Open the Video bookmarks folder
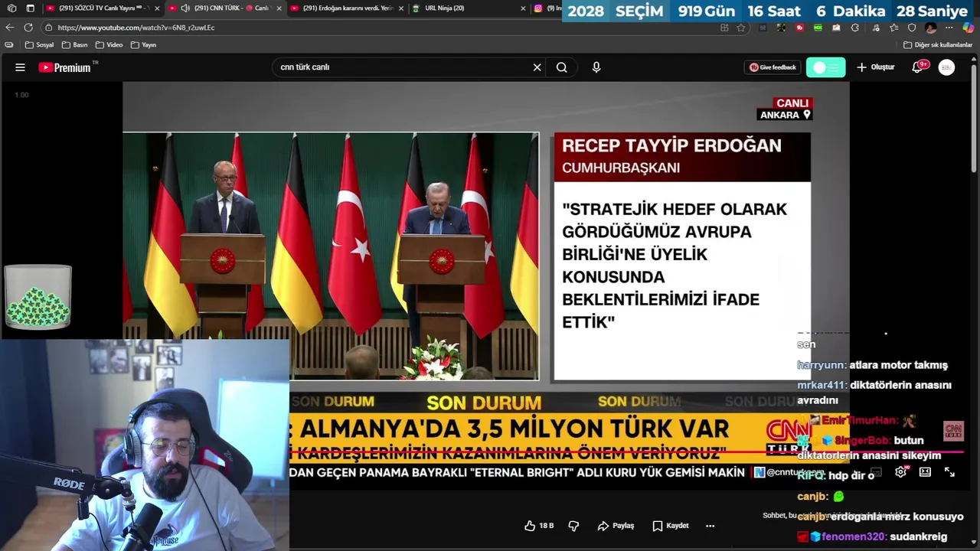 point(109,45)
